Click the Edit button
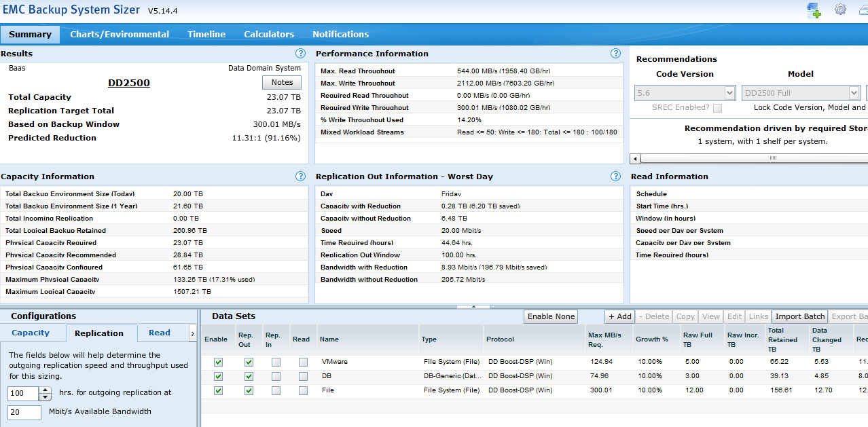This screenshot has width=868, height=427. click(x=734, y=316)
